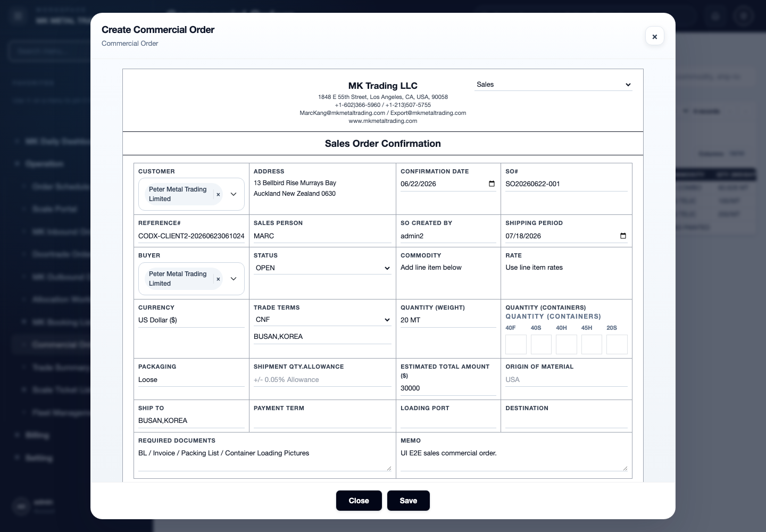Click the Shipment Qty.Allowance field
The width and height of the screenshot is (766, 532).
[322, 380]
